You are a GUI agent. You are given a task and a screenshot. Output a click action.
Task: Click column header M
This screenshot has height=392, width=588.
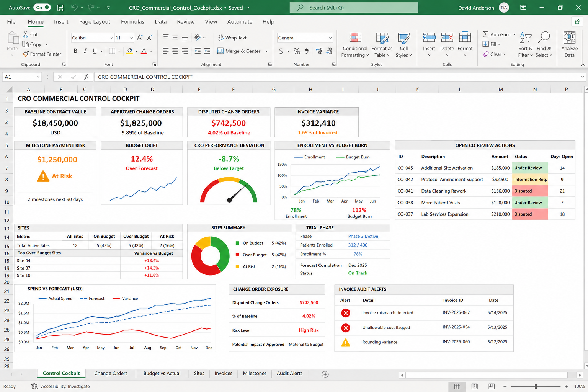coord(501,90)
